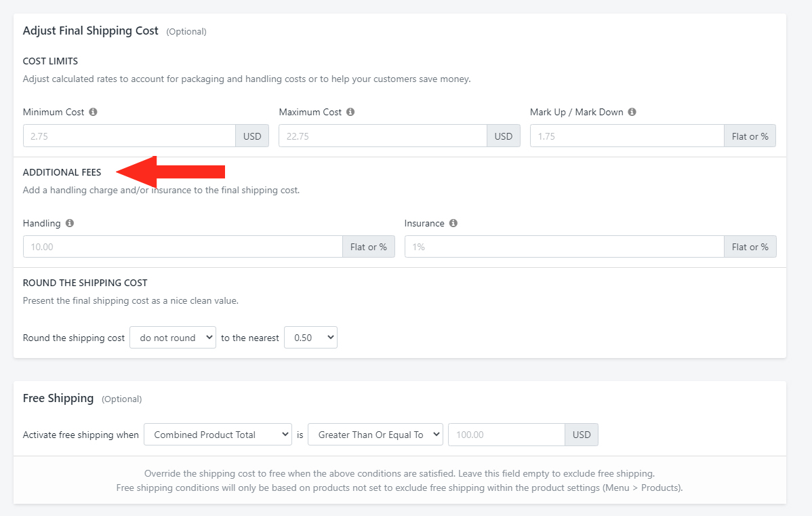Click 'Override the shipping cost to free' note

click(399, 473)
